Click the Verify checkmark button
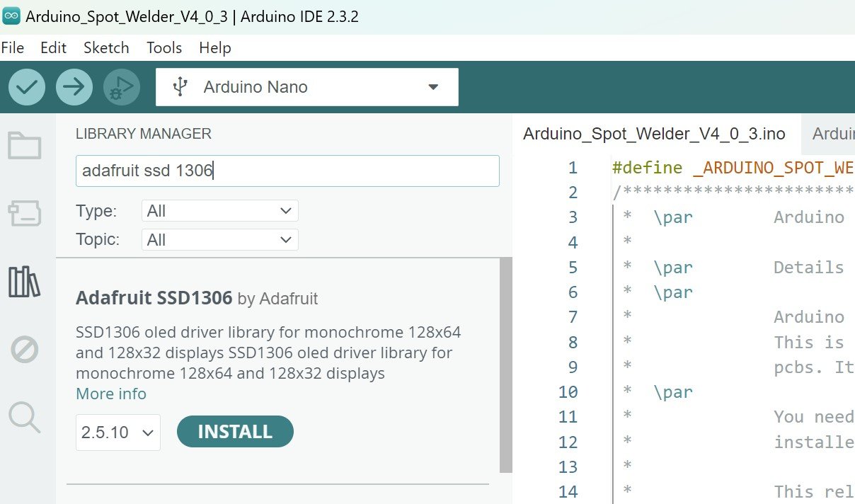The height and width of the screenshot is (504, 855). (x=27, y=87)
